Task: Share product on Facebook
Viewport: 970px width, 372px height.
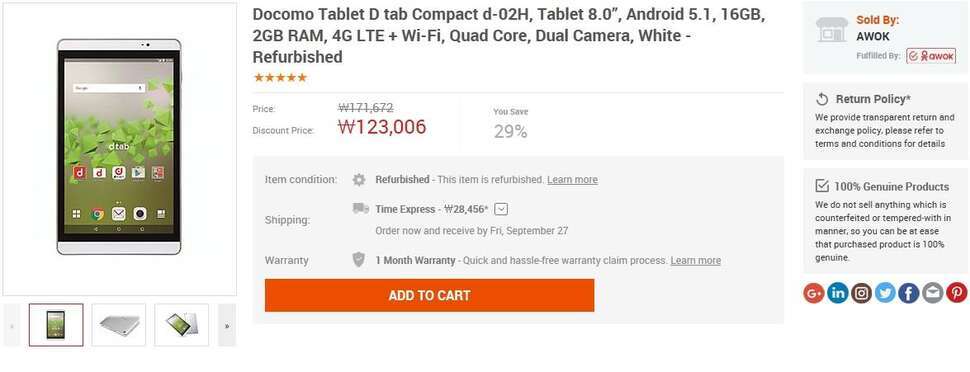Action: click(908, 292)
